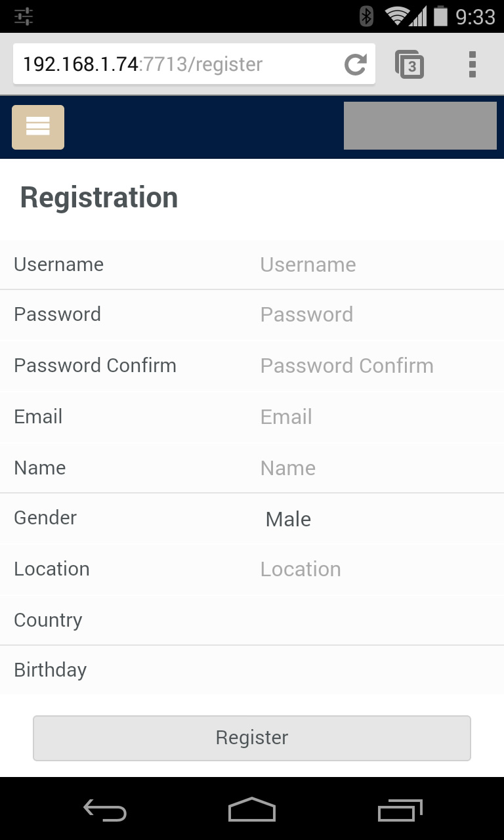Focus the Password input field
The image size is (504, 840).
[x=374, y=314]
